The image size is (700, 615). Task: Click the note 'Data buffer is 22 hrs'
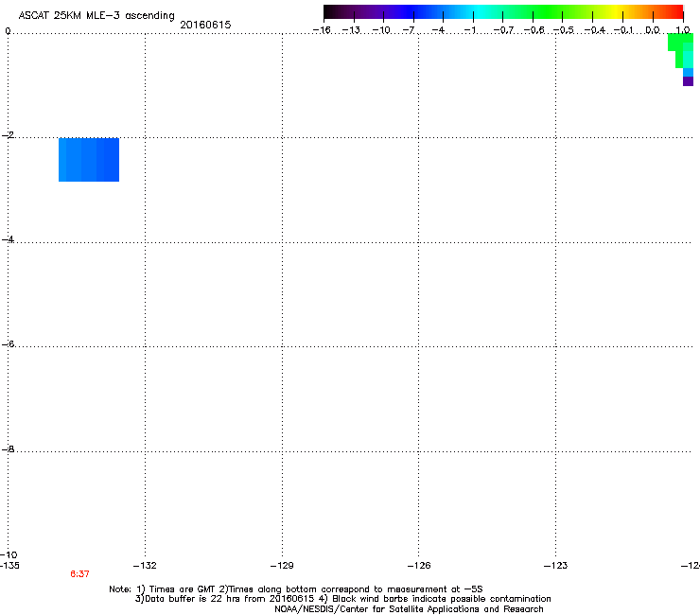tap(188, 599)
